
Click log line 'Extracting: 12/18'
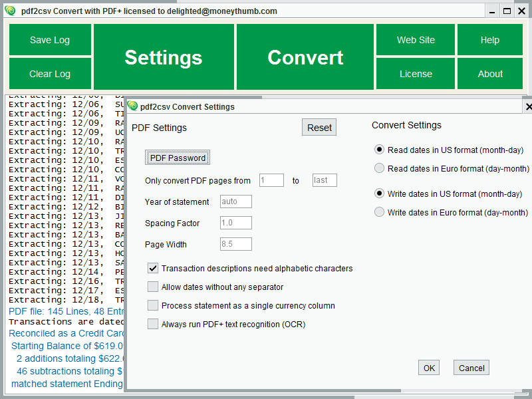click(66, 300)
